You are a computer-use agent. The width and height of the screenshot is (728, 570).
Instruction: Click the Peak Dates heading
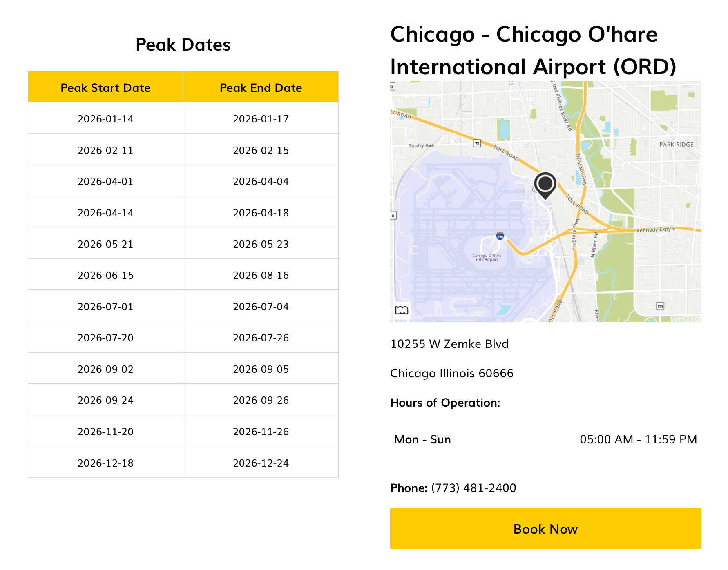click(183, 45)
